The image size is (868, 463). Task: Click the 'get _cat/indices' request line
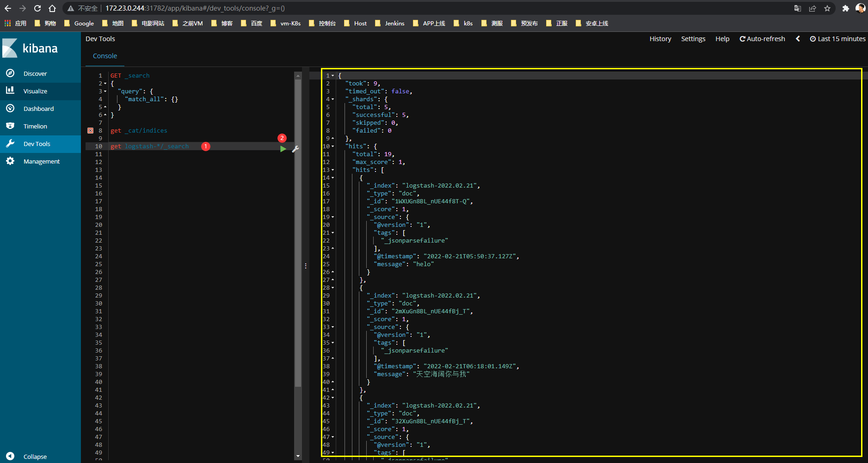[139, 131]
